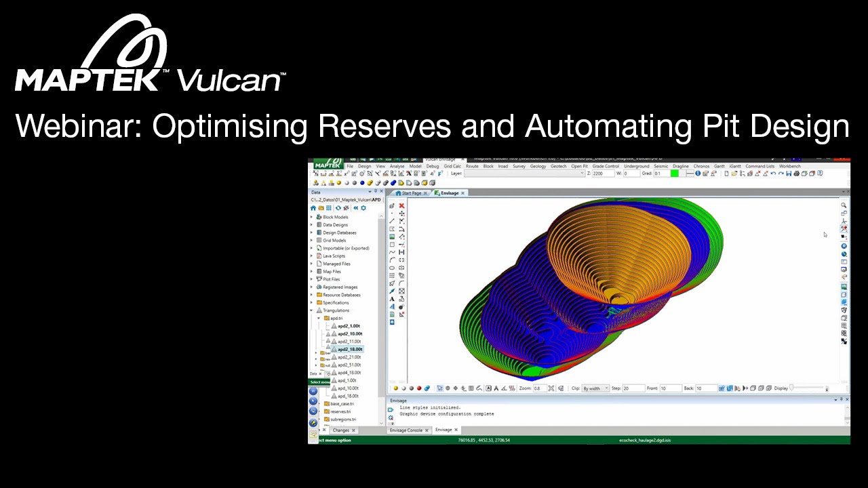Collapse the Triangulations tree node

312,310
